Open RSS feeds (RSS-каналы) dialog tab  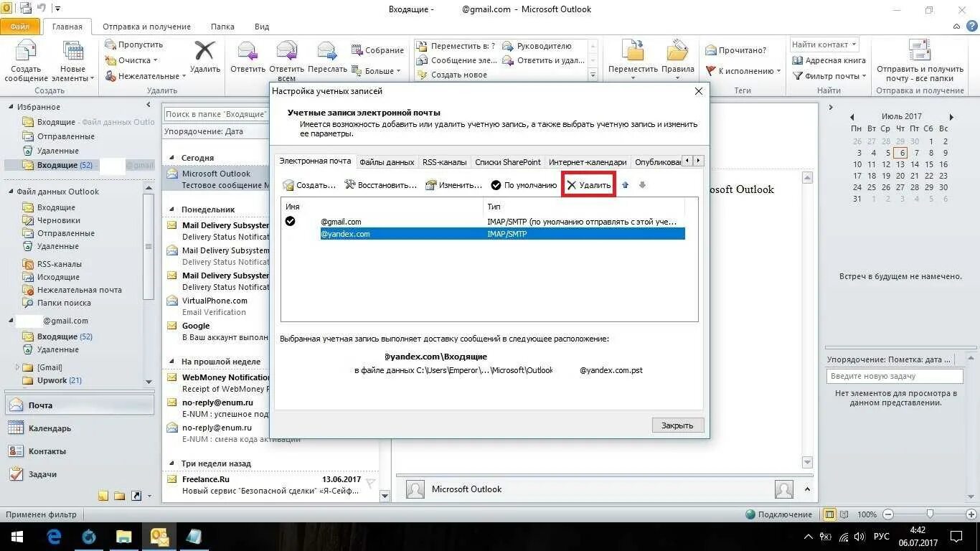pyautogui.click(x=445, y=162)
